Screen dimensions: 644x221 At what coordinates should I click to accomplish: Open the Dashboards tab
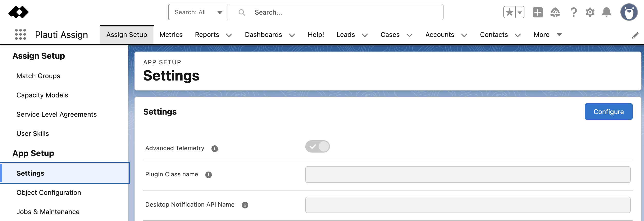point(264,35)
